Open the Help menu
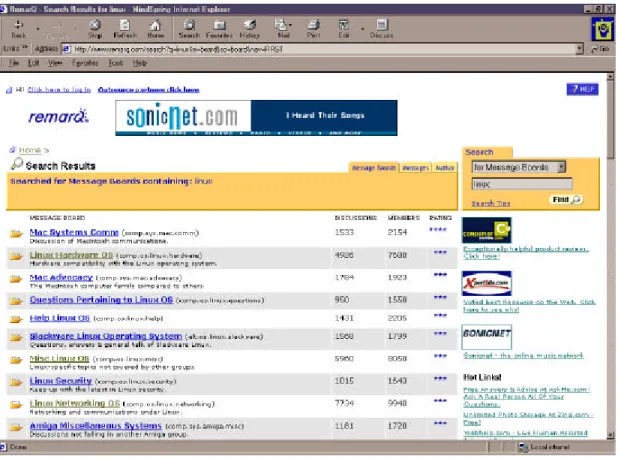Viewport: 618px width, 459px height. [x=140, y=63]
